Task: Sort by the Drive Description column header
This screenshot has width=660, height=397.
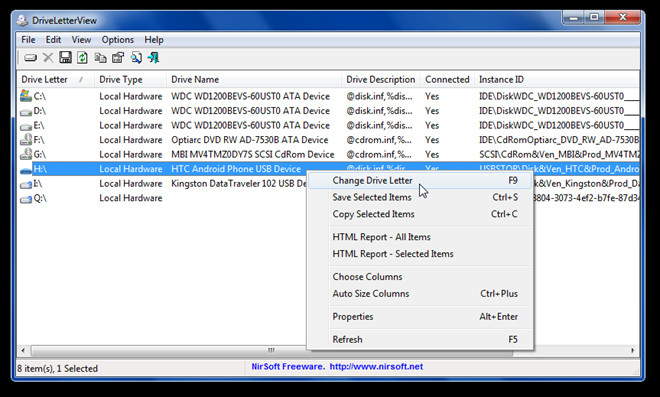Action: [381, 80]
